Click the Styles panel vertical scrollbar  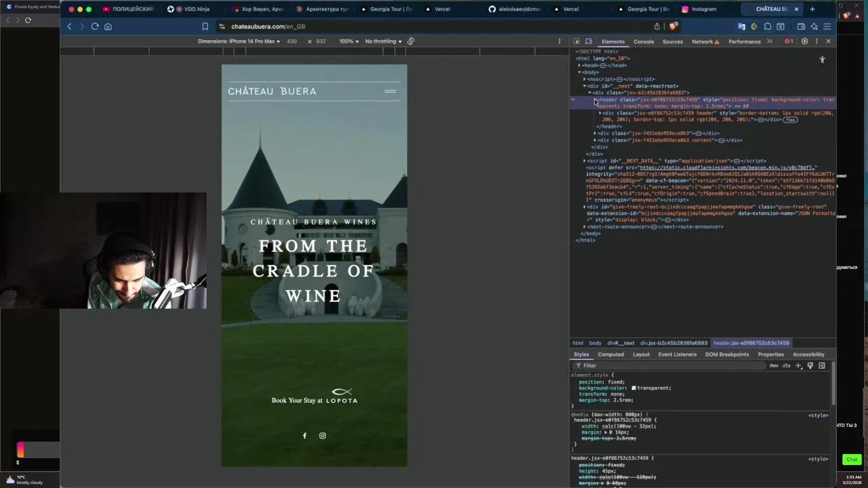pos(833,383)
